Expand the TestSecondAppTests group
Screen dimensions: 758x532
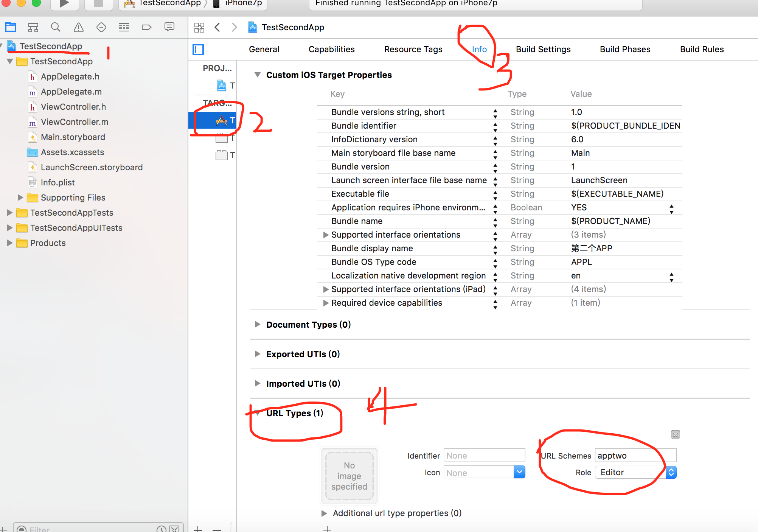pyautogui.click(x=10, y=213)
